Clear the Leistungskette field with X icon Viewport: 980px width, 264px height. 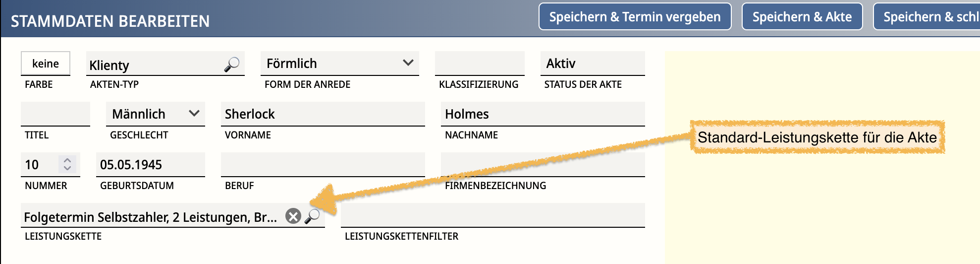click(293, 216)
